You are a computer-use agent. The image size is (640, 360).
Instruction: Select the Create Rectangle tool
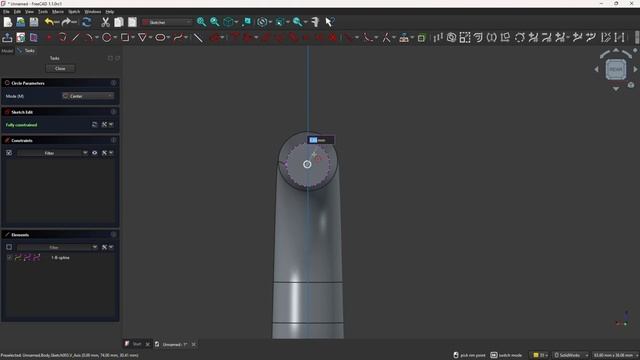point(125,38)
